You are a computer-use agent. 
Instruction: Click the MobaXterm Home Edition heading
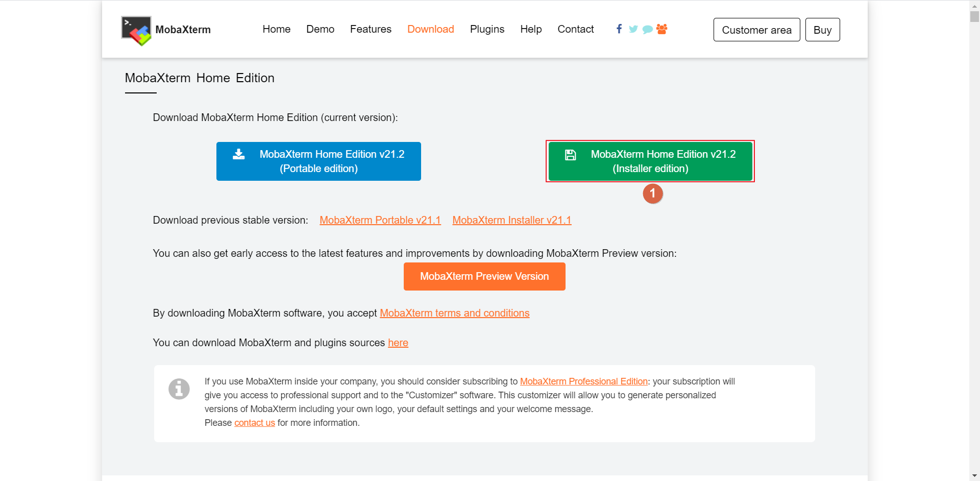(200, 78)
